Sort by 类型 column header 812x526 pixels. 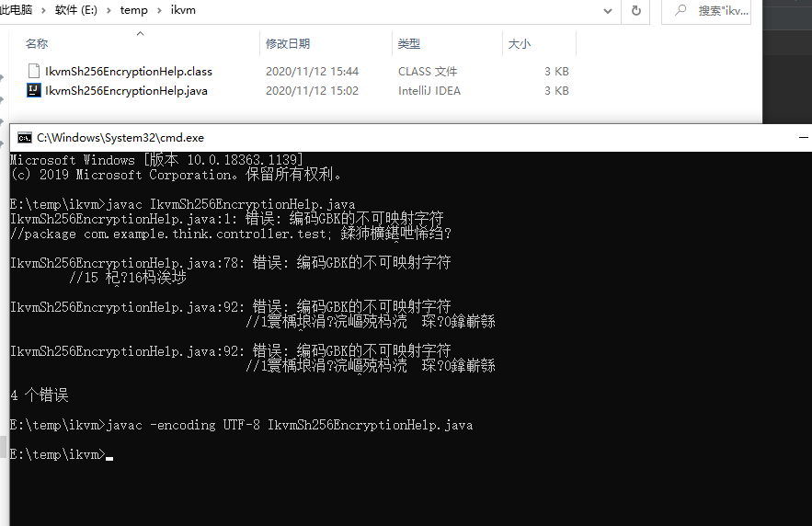pos(409,44)
